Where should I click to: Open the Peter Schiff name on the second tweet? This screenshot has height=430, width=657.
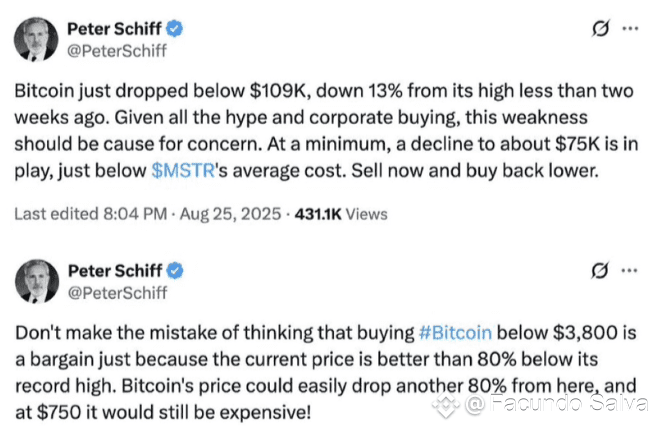[x=115, y=271]
